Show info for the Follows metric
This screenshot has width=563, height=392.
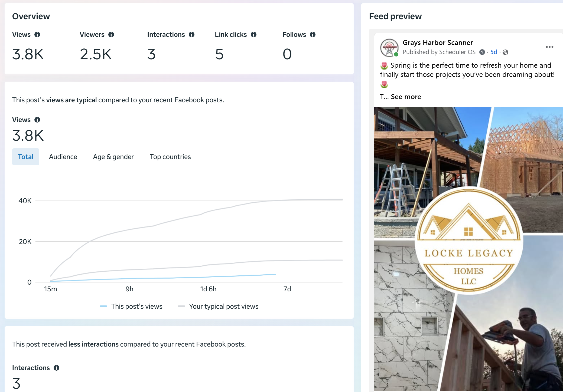(x=313, y=35)
